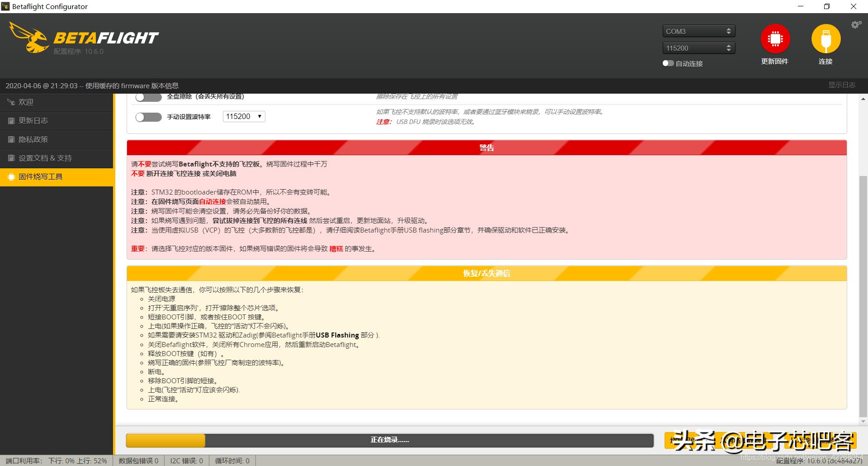
Task: Select the 欢迎 welcome page icon
Action: 11,102
